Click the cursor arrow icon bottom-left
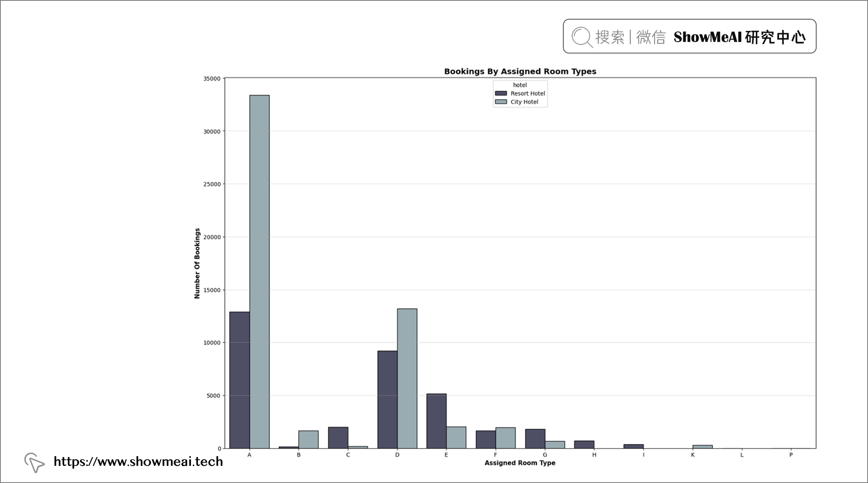Image resolution: width=868 pixels, height=483 pixels. (x=34, y=462)
